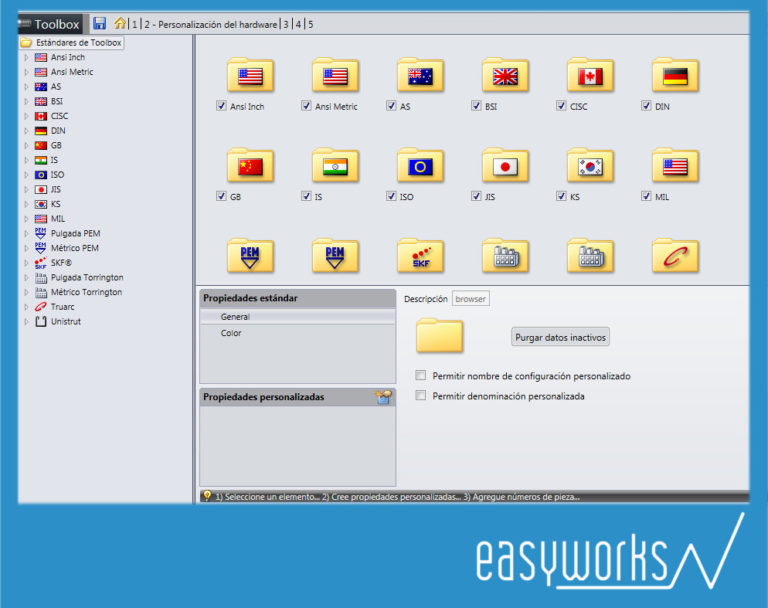The height and width of the screenshot is (608, 768).
Task: Open the SKF folder icon
Action: click(420, 256)
